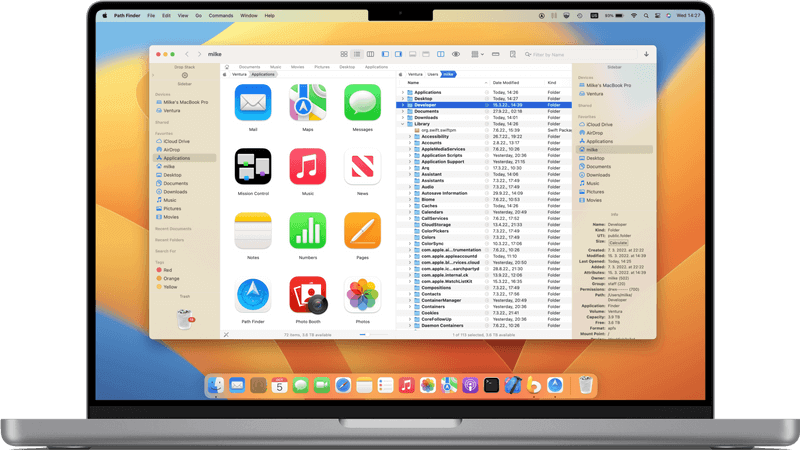Expand the Drop Stack disclosure arrow
This screenshot has width=800, height=450.
(153, 76)
